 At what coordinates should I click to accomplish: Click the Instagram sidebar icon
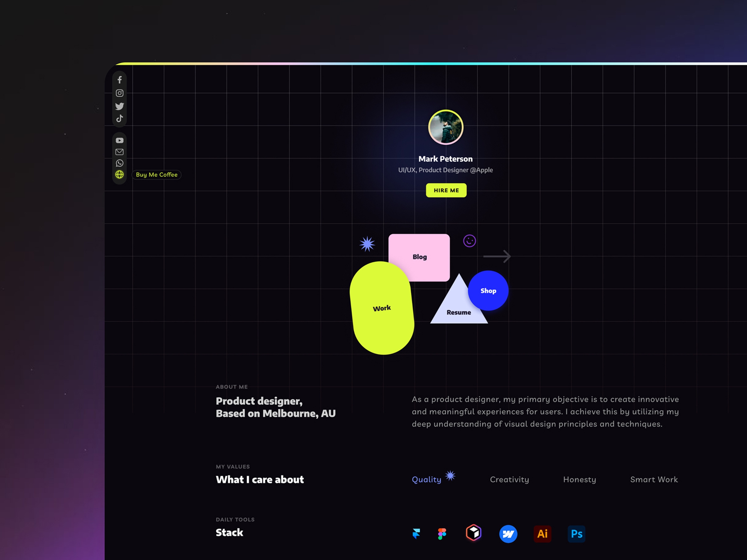[120, 93]
